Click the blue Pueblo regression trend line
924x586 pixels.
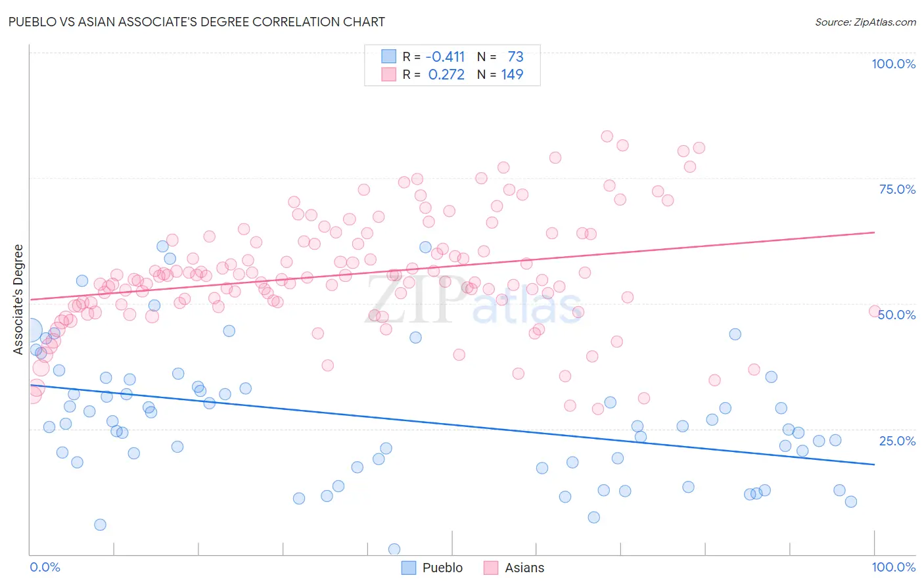[451, 424]
